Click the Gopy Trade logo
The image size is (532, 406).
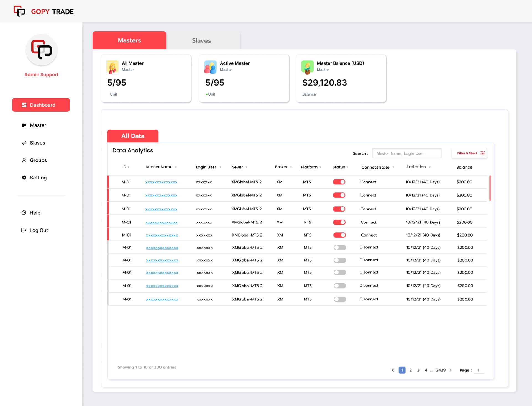[x=43, y=11]
